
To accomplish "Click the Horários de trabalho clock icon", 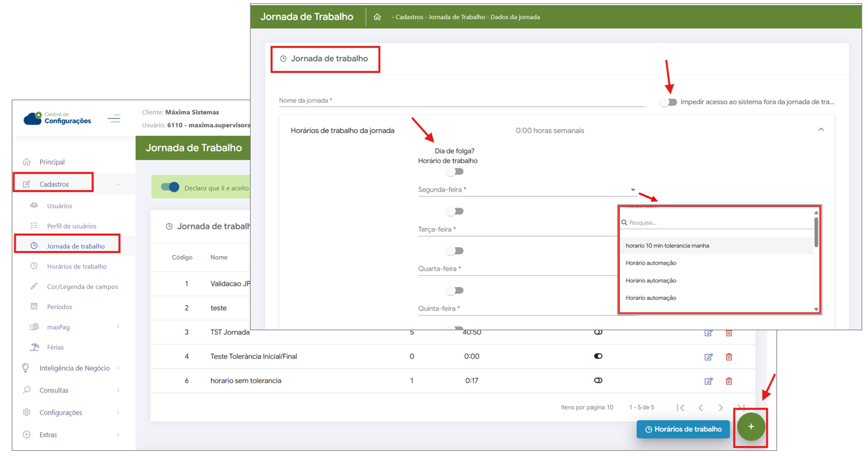I will tap(34, 267).
